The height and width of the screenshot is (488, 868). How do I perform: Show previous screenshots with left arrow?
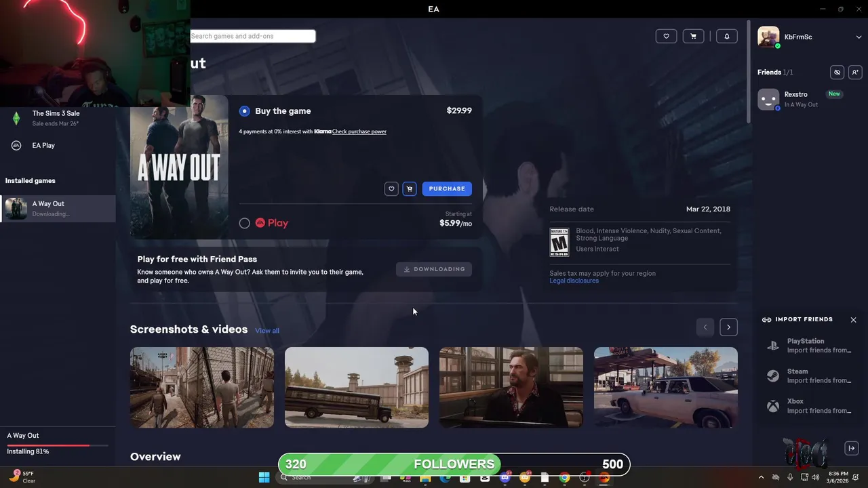click(x=705, y=327)
